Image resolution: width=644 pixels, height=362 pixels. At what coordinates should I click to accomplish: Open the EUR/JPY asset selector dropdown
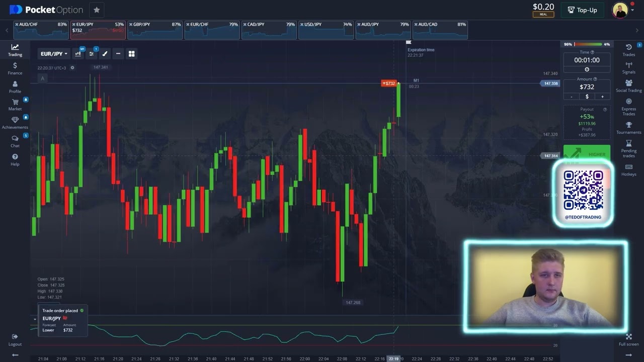pyautogui.click(x=54, y=54)
